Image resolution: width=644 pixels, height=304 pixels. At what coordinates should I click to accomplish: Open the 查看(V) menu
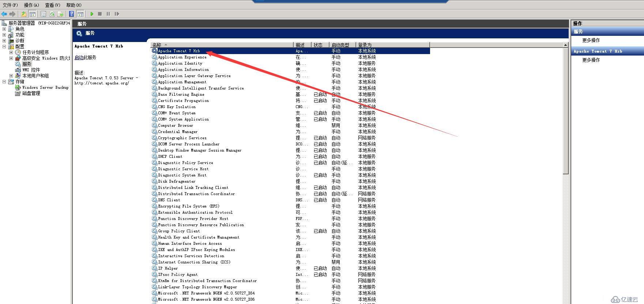53,5
